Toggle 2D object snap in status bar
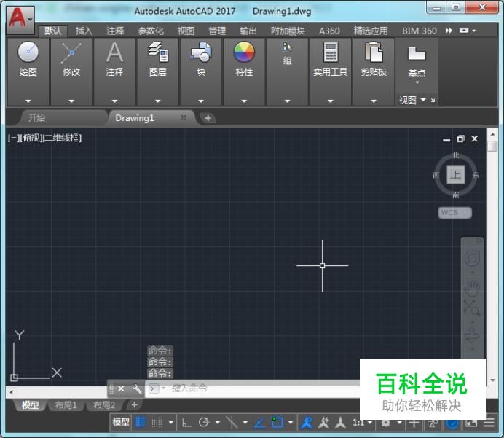Image resolution: width=504 pixels, height=438 pixels. pyautogui.click(x=277, y=422)
